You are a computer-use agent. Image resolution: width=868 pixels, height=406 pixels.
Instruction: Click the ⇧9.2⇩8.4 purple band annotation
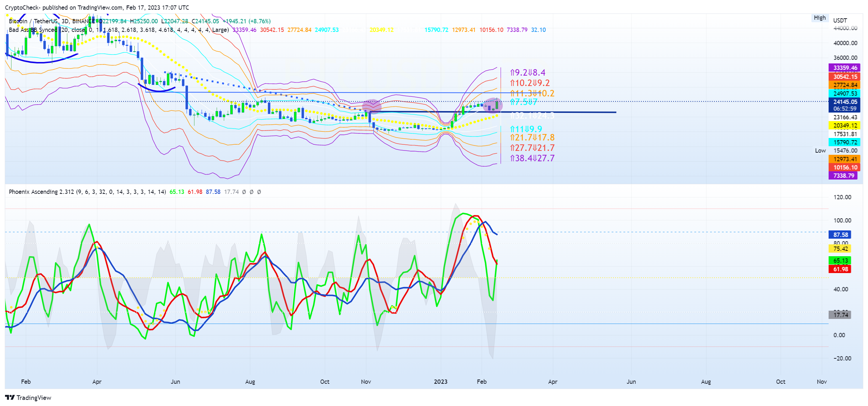[527, 73]
